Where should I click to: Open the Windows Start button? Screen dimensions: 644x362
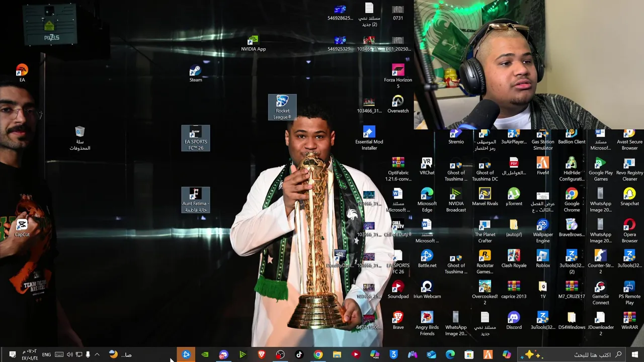[635, 354]
